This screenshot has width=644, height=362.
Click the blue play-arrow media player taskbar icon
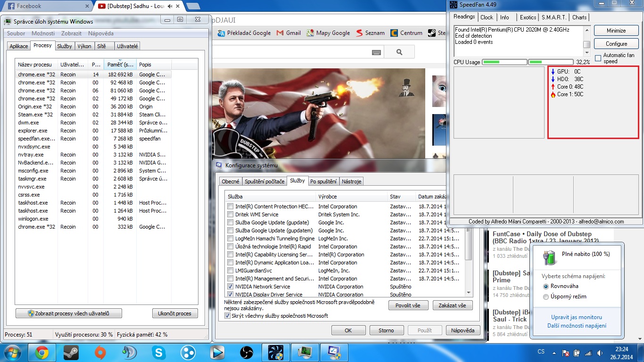tap(217, 352)
